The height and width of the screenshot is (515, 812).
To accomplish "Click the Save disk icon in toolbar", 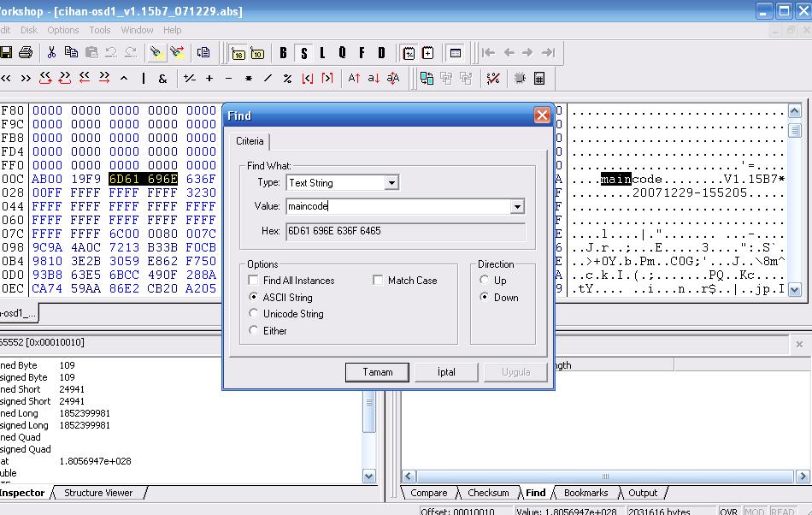I will tap(6, 53).
